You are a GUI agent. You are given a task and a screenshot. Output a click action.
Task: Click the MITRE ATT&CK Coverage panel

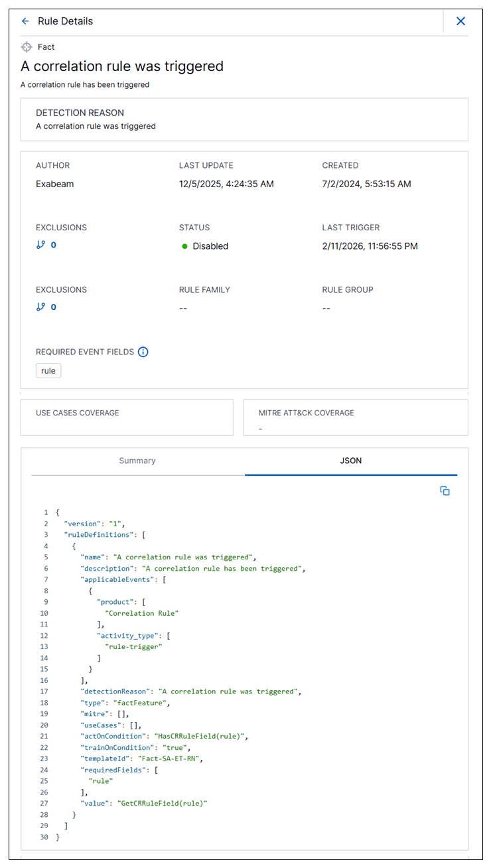point(356,417)
